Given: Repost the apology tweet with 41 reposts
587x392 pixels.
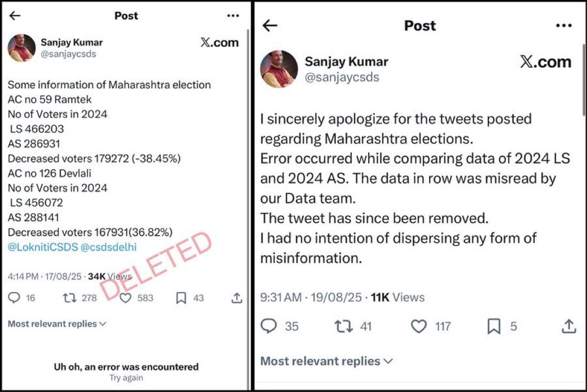Looking at the screenshot, I should pos(343,326).
